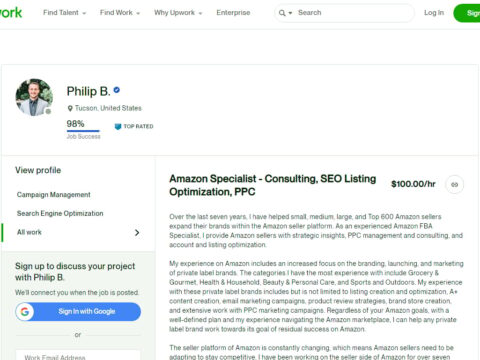Click the Log In link
Viewport: 480px width, 360px height.
434,13
